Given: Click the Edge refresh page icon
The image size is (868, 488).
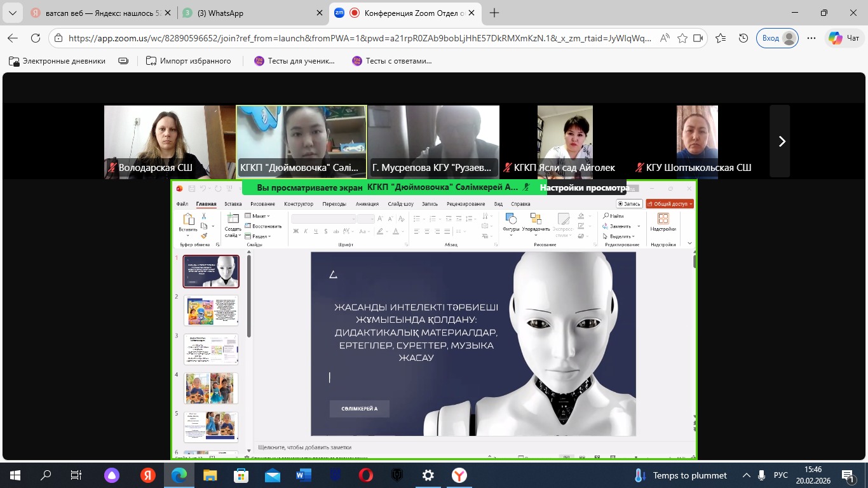Looking at the screenshot, I should tap(36, 38).
